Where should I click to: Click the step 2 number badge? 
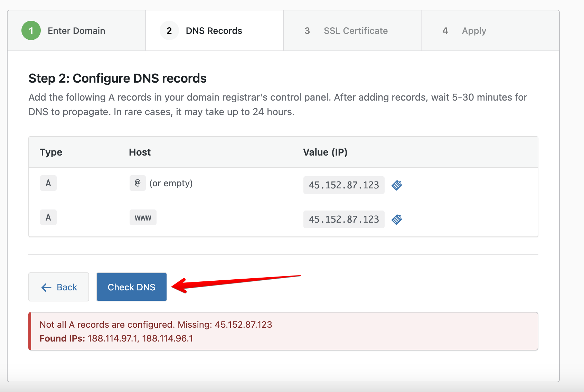pos(169,30)
